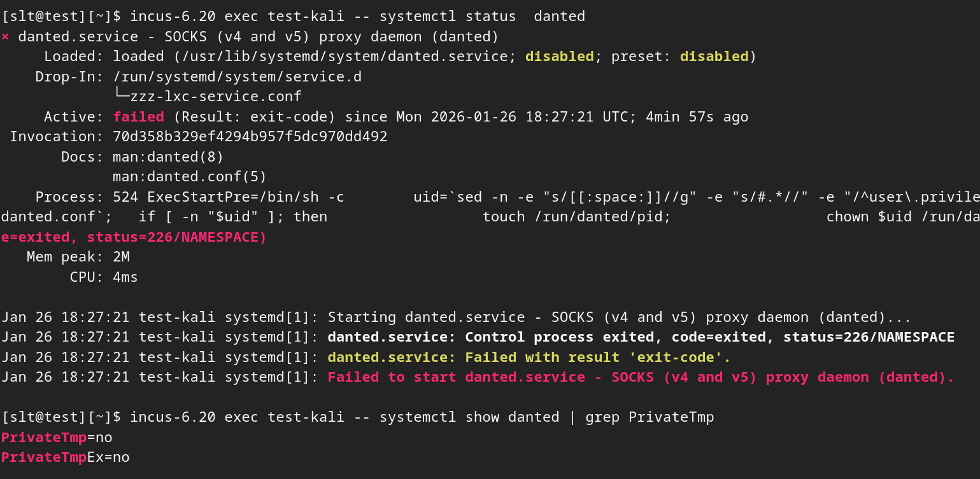The image size is (980, 479).
Task: Click the "CPU: 4ms" line
Action: [x=104, y=277]
